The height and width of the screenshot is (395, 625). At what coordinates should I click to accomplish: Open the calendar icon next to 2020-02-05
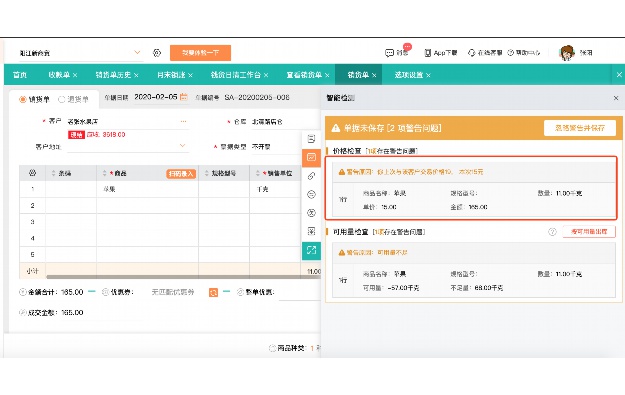coord(184,97)
